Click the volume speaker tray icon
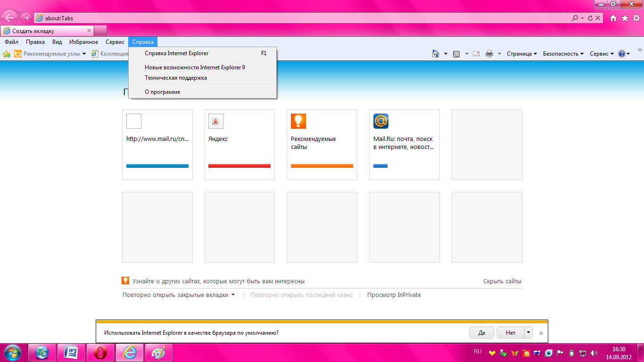 (594, 352)
